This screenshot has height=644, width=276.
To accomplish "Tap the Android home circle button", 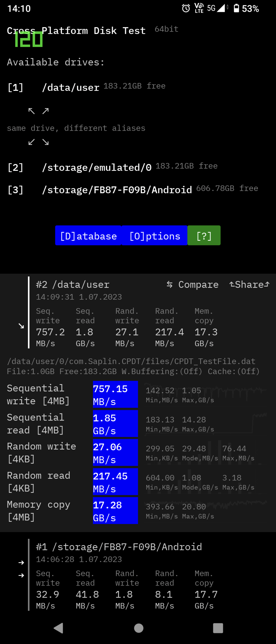I will click(139, 628).
